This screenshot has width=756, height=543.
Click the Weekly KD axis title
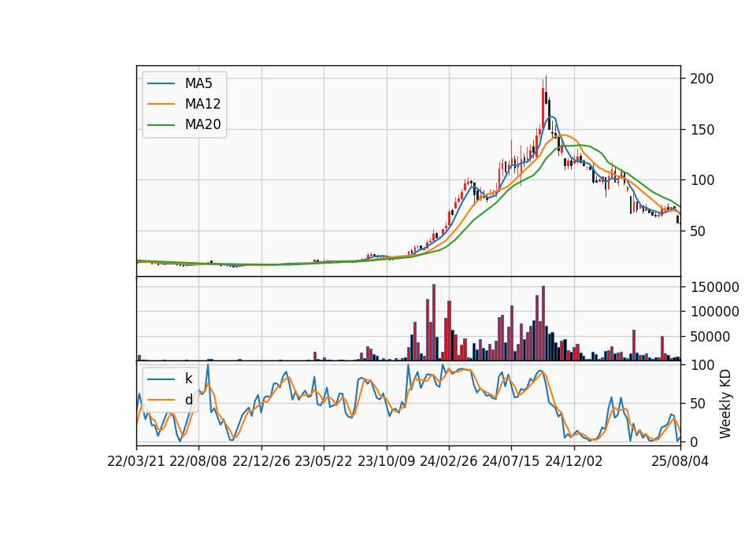pos(725,404)
